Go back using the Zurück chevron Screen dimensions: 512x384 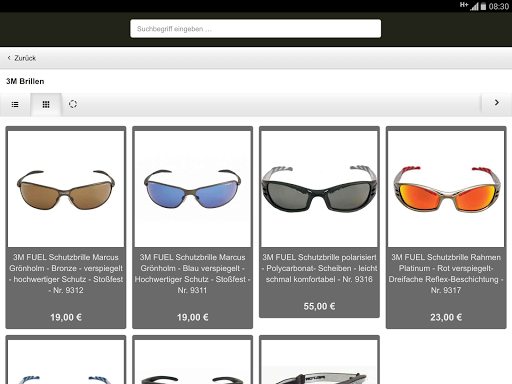coord(22,58)
